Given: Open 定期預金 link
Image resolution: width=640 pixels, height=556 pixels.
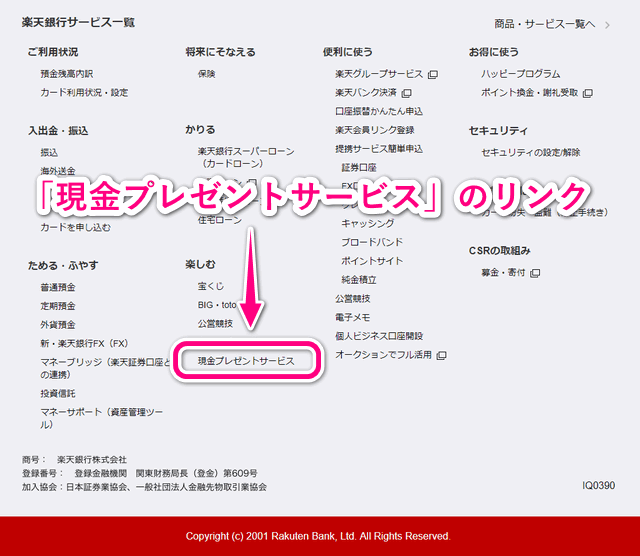Looking at the screenshot, I should point(58,306).
